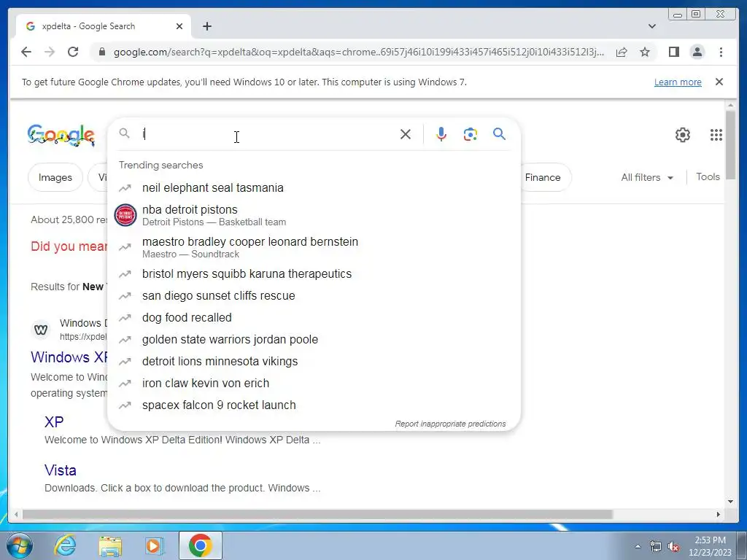Open the tab search chevron
This screenshot has height=560, width=747.
(652, 26)
